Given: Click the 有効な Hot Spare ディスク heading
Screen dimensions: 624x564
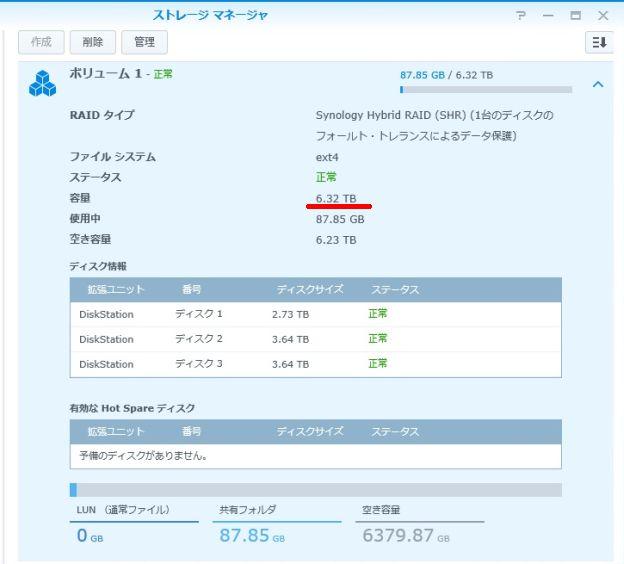Looking at the screenshot, I should (132, 408).
